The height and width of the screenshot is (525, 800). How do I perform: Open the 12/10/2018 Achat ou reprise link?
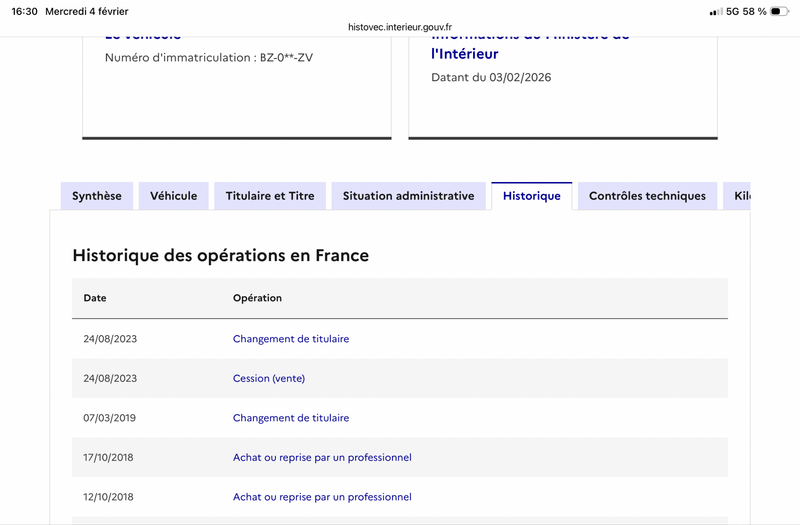(322, 497)
